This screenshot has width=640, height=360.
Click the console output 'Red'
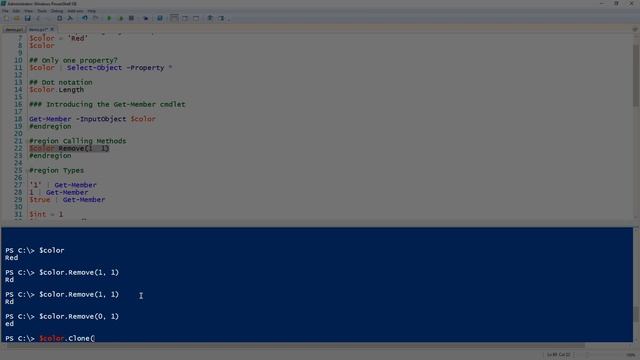click(x=11, y=258)
